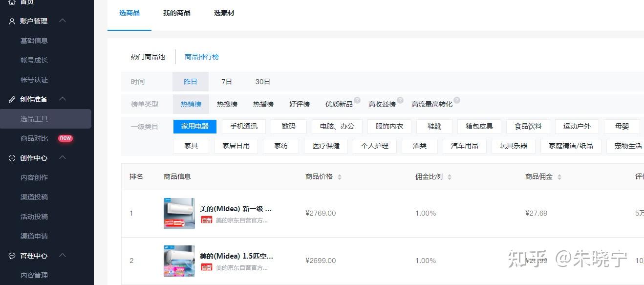
Task: Click the red 自营 badge in row 1
Action: pyautogui.click(x=207, y=220)
